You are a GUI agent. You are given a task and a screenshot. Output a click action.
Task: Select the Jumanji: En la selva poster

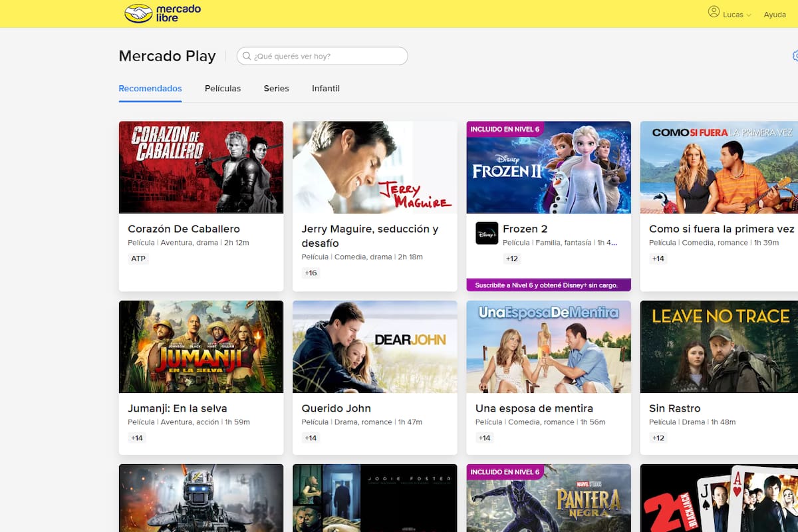201,346
